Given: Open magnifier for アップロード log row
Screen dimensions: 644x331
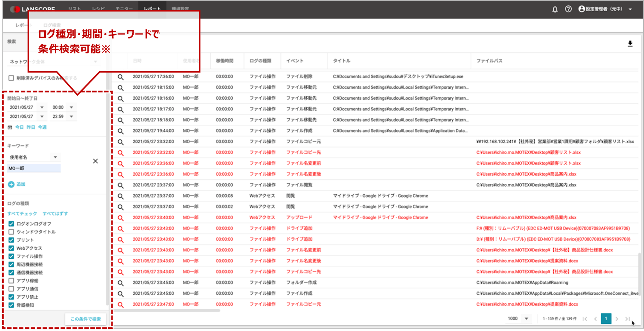Looking at the screenshot, I should [x=121, y=218].
